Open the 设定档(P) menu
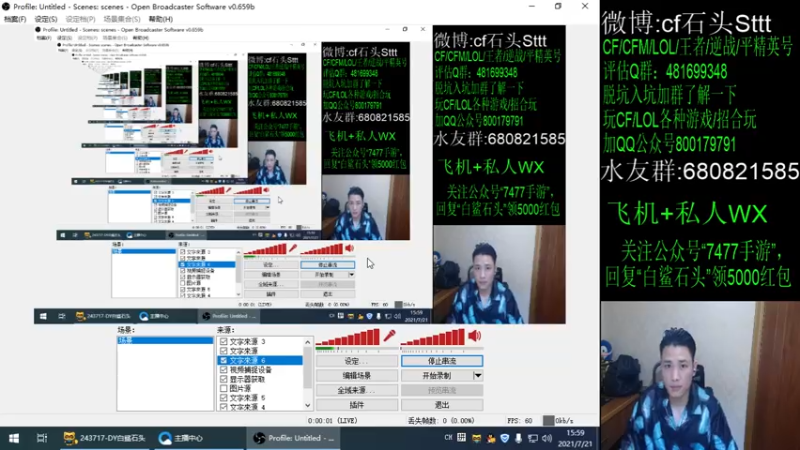The image size is (800, 450). [x=80, y=19]
